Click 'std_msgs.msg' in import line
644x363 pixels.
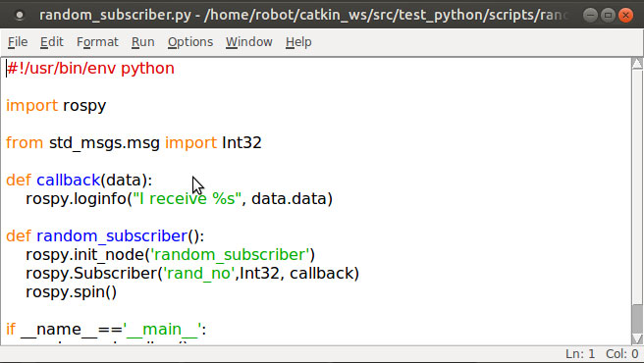(104, 143)
